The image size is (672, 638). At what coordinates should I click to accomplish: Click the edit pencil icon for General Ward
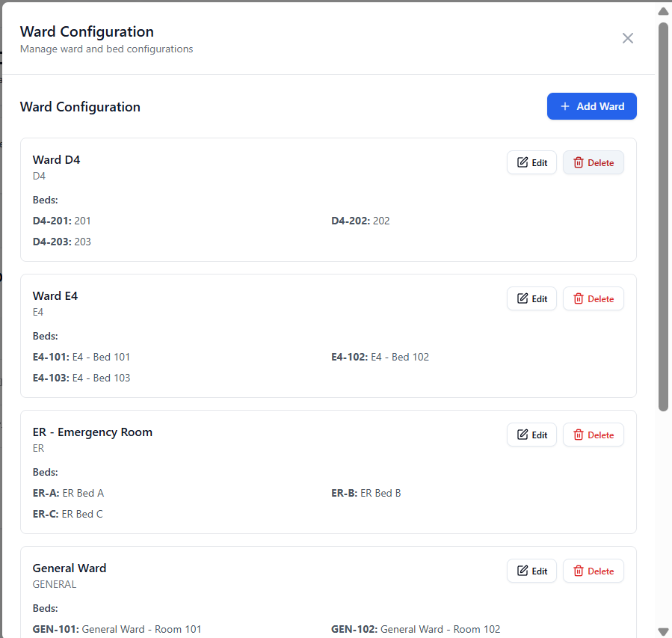523,571
